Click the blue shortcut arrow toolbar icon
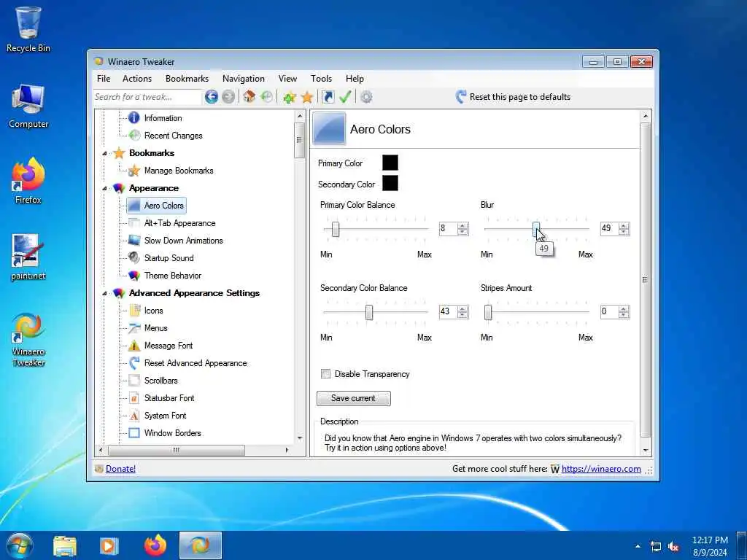This screenshot has height=560, width=747. pos(328,97)
